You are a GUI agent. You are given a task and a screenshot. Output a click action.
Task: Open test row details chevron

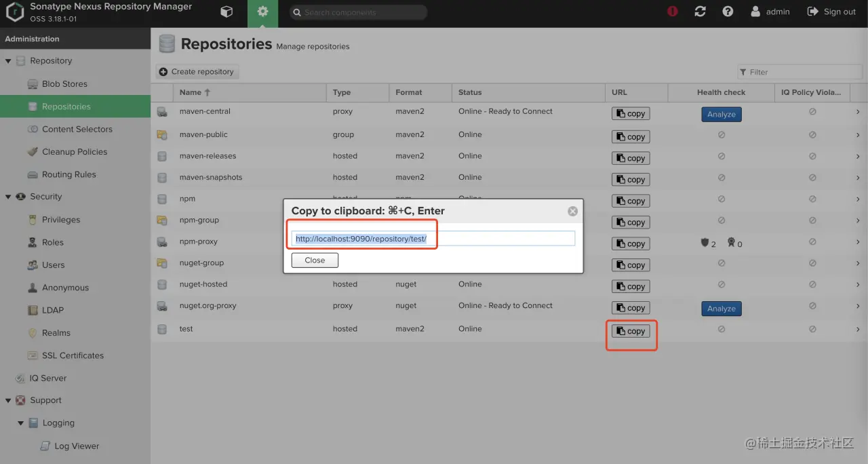[858, 330]
